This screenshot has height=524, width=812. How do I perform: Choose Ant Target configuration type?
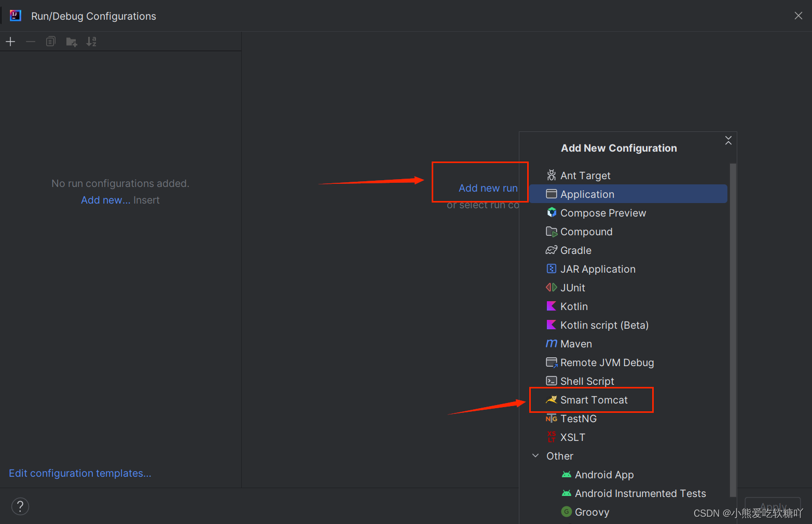point(628,176)
